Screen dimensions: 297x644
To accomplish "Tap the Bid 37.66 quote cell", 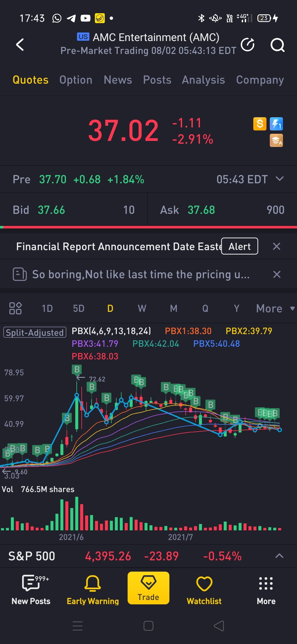I will [x=74, y=210].
